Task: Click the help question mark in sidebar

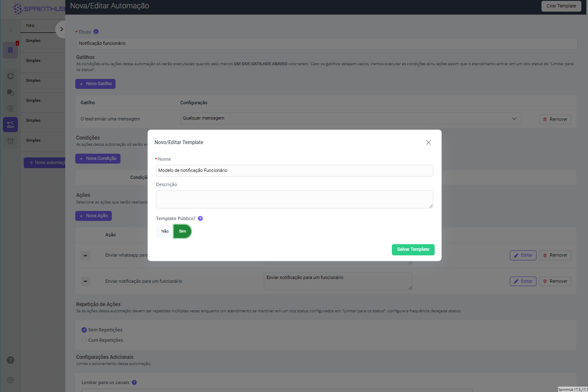Action: (10, 360)
